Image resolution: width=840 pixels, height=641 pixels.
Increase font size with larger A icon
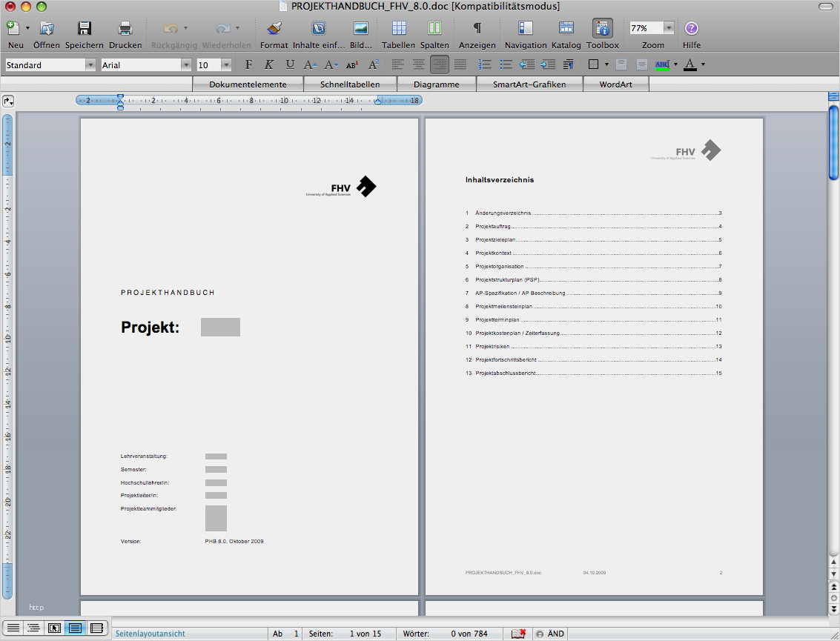coord(310,64)
